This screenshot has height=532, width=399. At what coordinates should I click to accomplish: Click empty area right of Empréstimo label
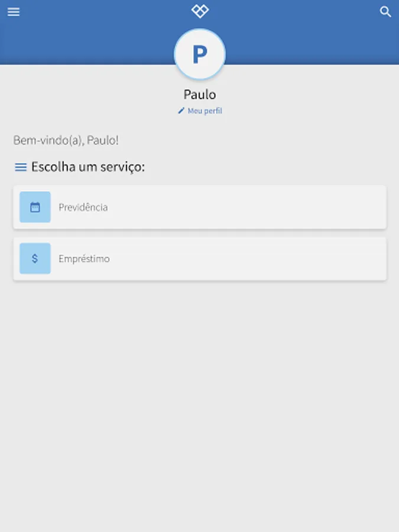tap(248, 258)
